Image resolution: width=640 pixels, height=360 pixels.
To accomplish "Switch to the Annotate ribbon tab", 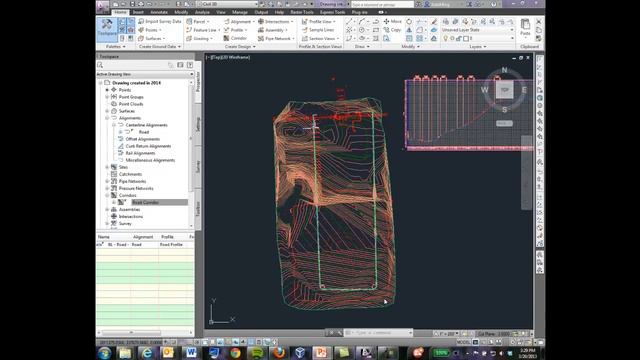I will pyautogui.click(x=159, y=12).
